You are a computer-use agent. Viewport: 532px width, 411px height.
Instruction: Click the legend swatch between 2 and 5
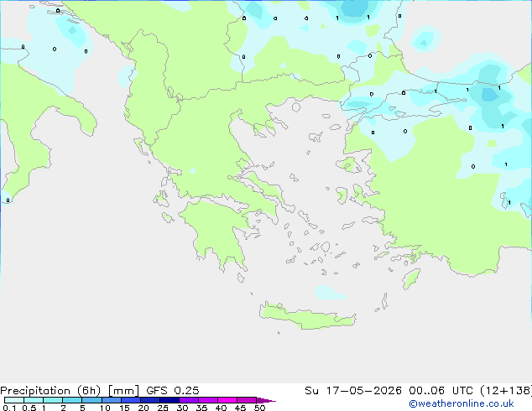(x=72, y=400)
